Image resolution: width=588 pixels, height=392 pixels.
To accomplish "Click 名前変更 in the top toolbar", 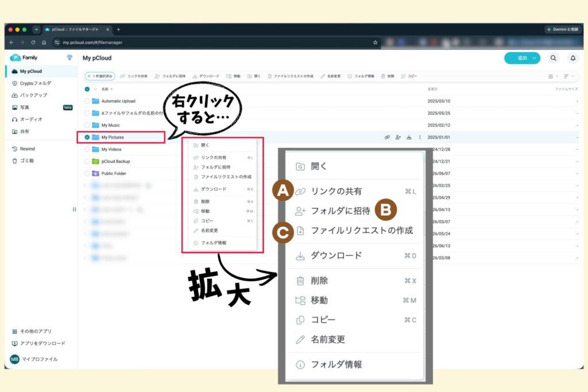I will (330, 76).
